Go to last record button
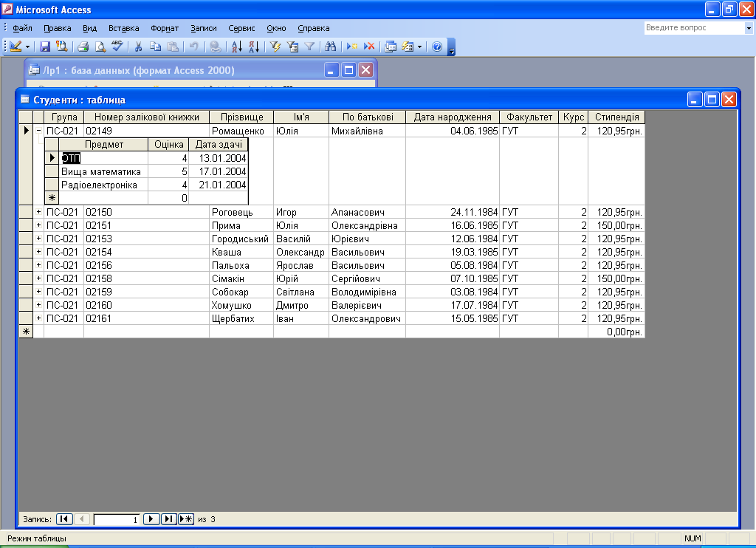This screenshot has height=548, width=756. tap(168, 519)
